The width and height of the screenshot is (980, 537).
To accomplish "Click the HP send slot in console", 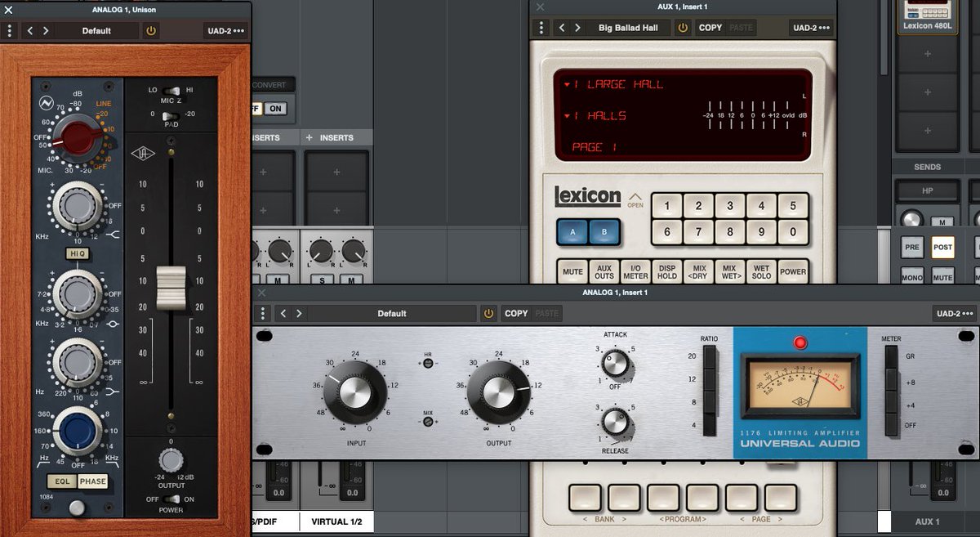I will coord(927,191).
